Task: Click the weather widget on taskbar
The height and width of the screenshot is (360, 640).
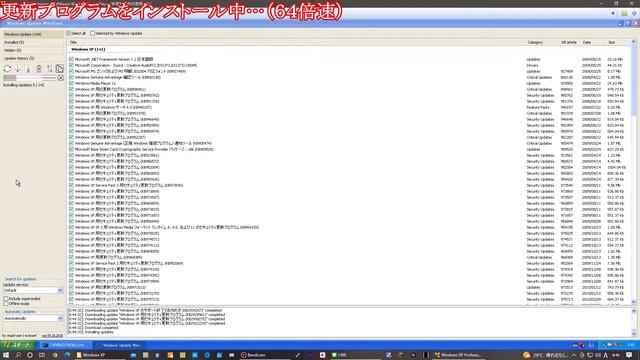Action: pos(545,355)
